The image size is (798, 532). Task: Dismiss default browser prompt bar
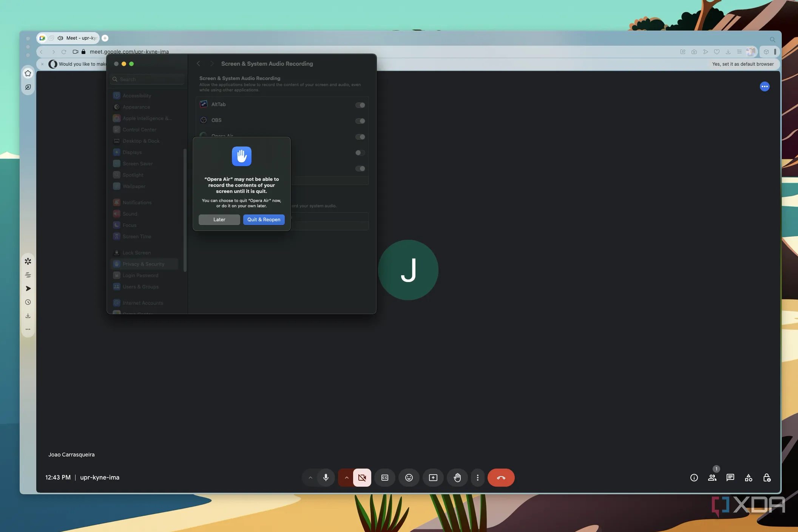42,64
